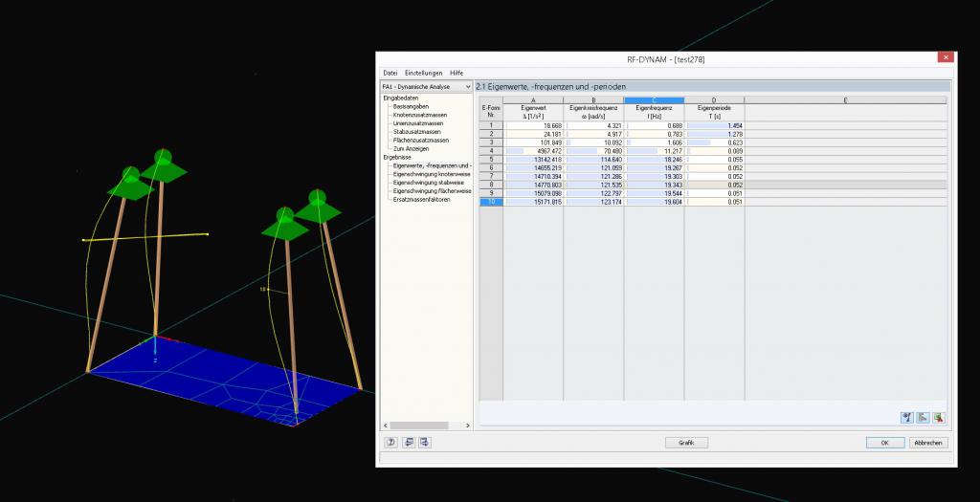The height and width of the screenshot is (502, 980).
Task: Select the Ergebnisse tree node
Action: point(397,158)
